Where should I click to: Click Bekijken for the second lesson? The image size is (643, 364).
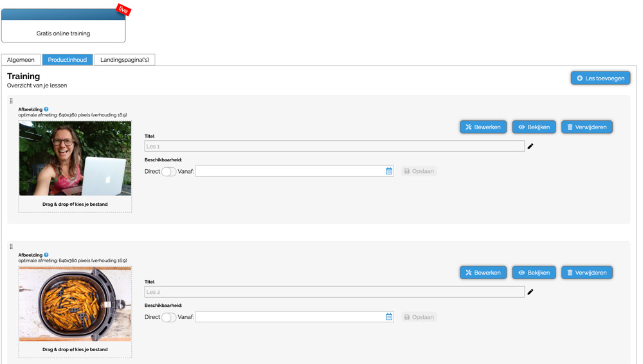point(534,273)
